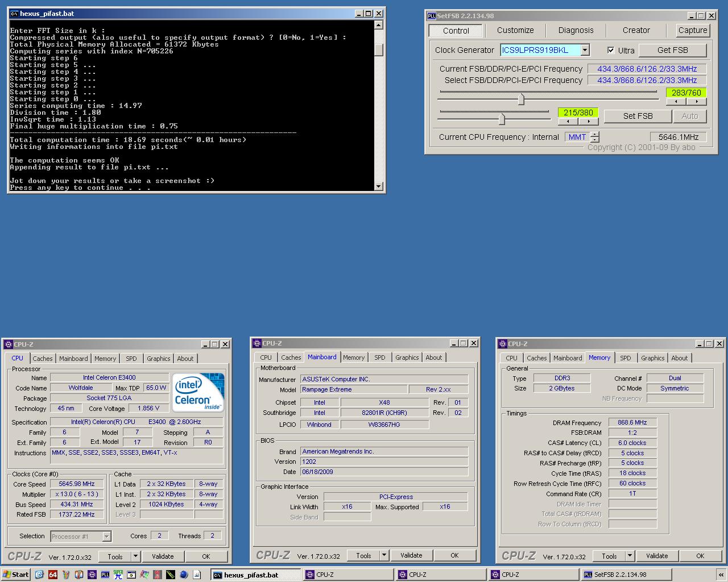The height and width of the screenshot is (582, 728).
Task: Open Tools dropdown arrow in CPU-Z CPU window
Action: 135,556
